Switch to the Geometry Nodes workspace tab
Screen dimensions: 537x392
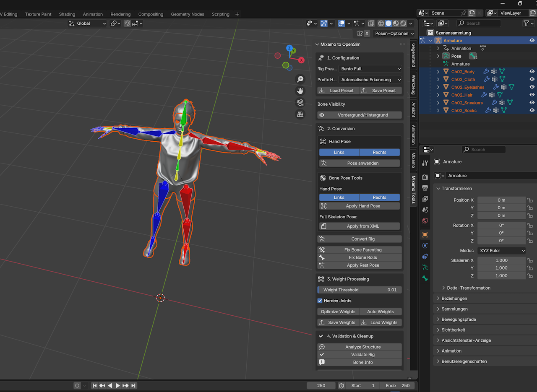coord(188,14)
